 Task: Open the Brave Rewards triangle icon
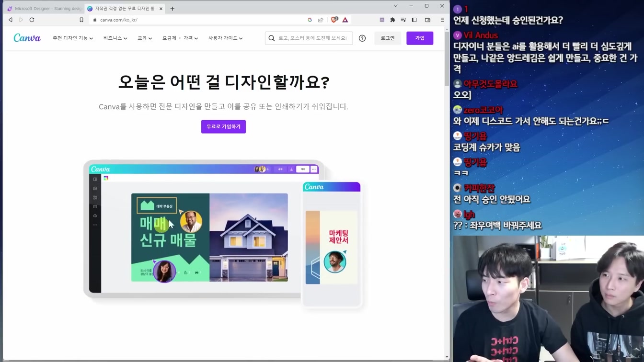pyautogui.click(x=345, y=20)
